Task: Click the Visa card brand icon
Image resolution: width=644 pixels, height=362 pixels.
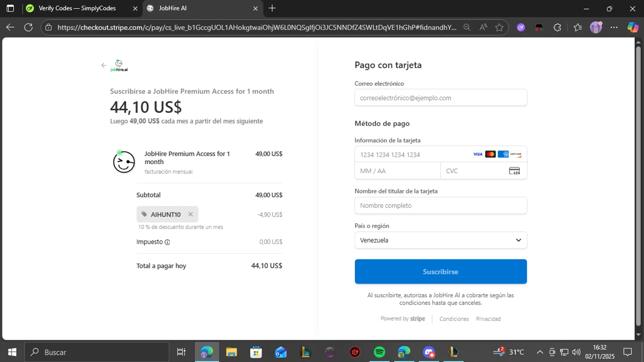Action: click(x=477, y=154)
